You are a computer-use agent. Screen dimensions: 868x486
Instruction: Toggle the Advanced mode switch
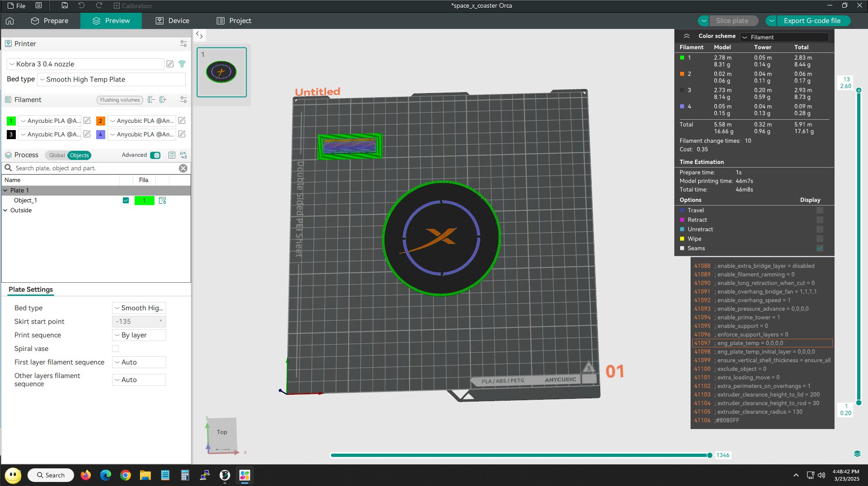pyautogui.click(x=155, y=155)
